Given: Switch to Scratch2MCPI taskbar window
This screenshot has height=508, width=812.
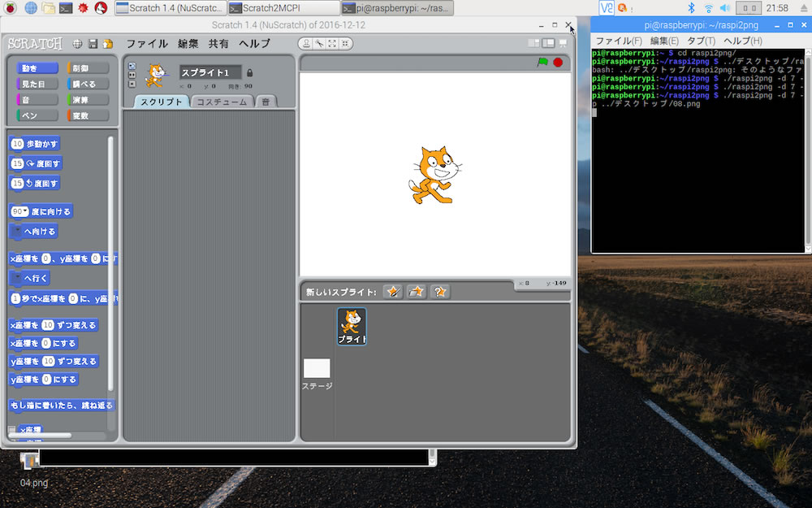Looking at the screenshot, I should click(283, 8).
